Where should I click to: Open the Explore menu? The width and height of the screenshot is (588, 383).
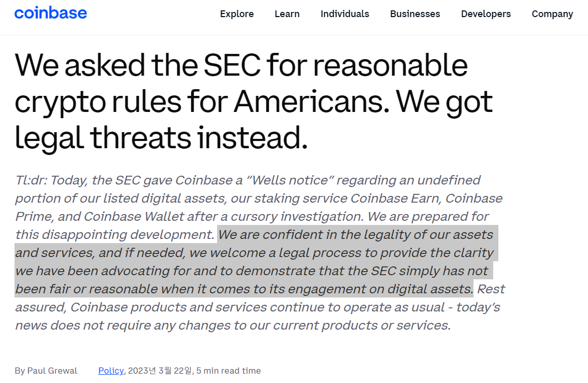pos(237,14)
